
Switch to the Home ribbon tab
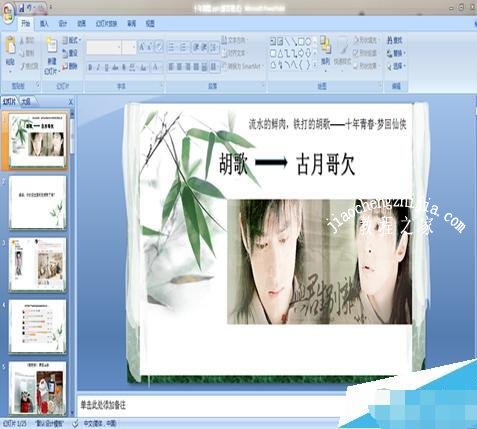tap(25, 23)
